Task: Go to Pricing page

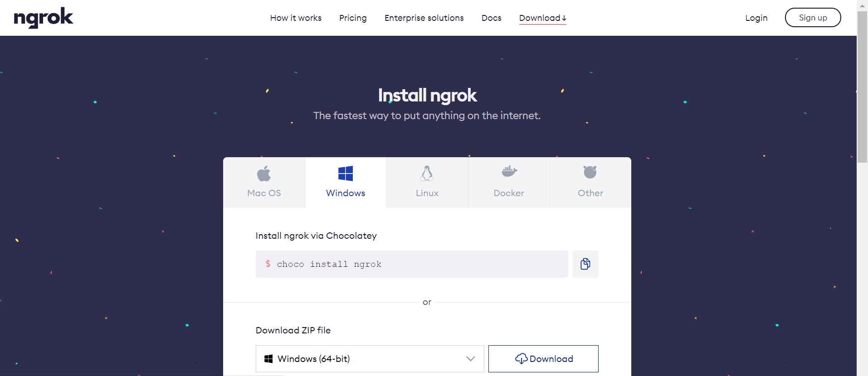Action: tap(353, 18)
